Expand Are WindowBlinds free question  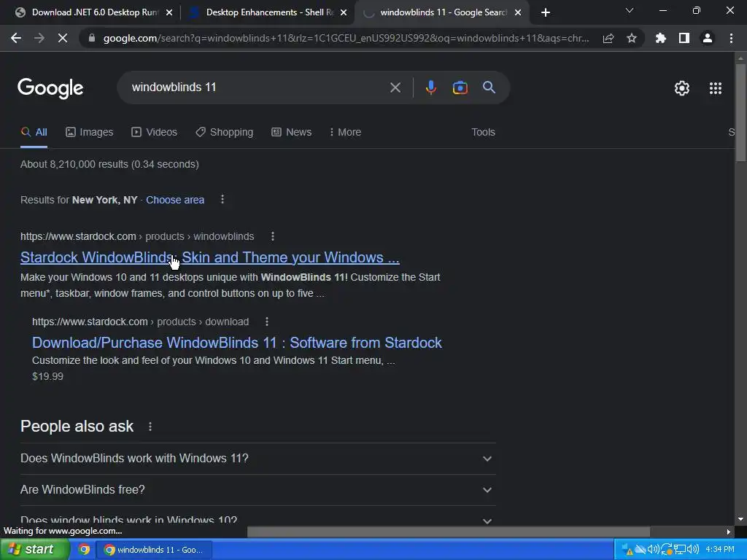(x=258, y=489)
